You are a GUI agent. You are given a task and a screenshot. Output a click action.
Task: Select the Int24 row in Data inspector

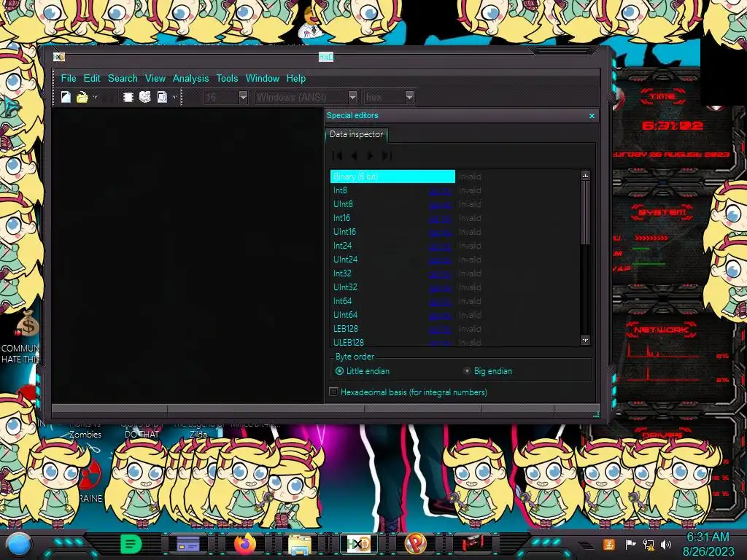point(455,246)
